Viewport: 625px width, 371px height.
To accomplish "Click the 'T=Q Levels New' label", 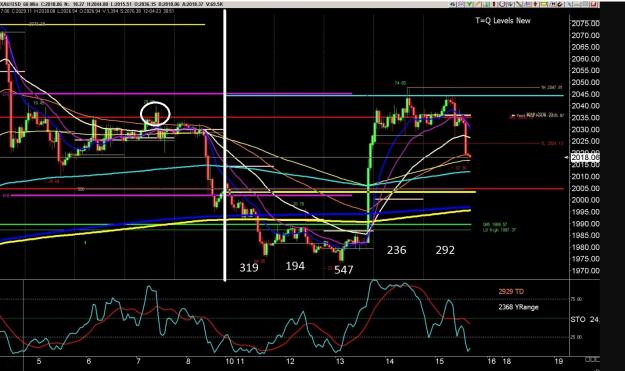I will pyautogui.click(x=503, y=21).
